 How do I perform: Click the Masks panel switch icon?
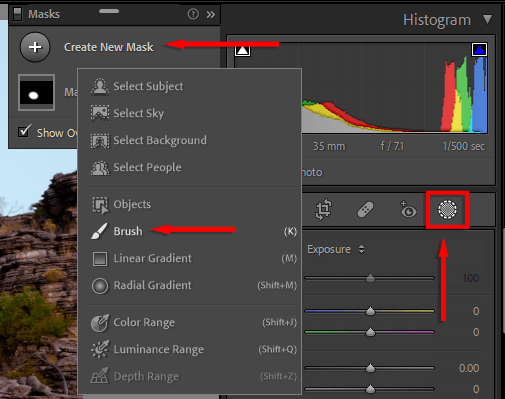17,14
